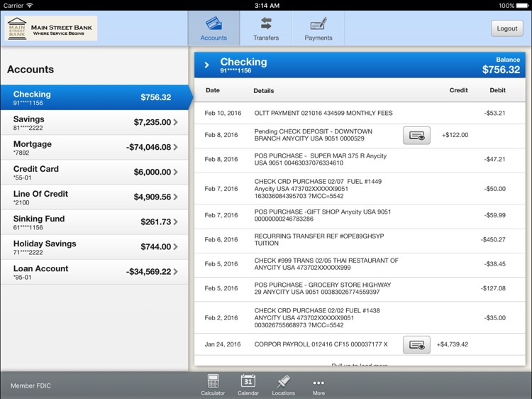The image size is (532, 399).
Task: Select the Jan 24, 2016 date
Action: point(223,344)
